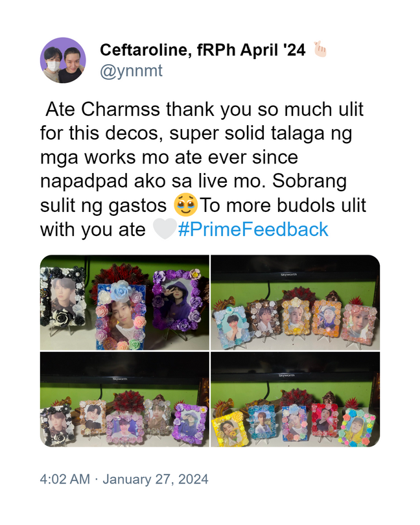View the top-right photo of five frames
420x525 pixels.
(296, 303)
